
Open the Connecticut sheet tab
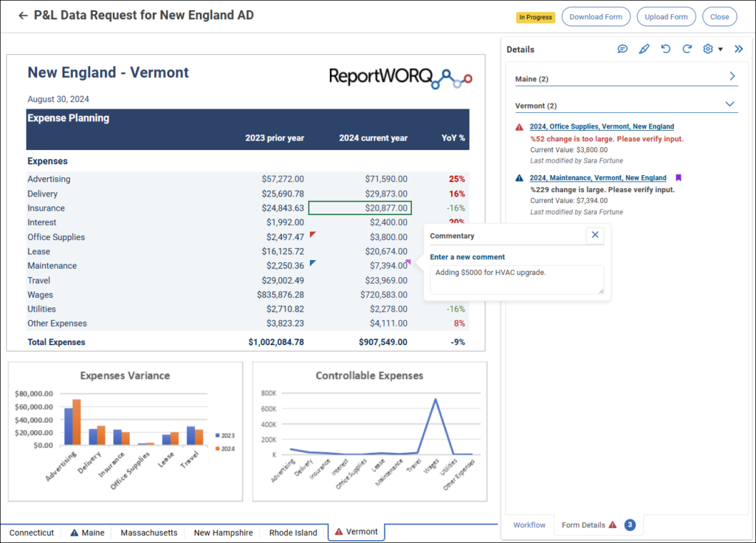(32, 533)
